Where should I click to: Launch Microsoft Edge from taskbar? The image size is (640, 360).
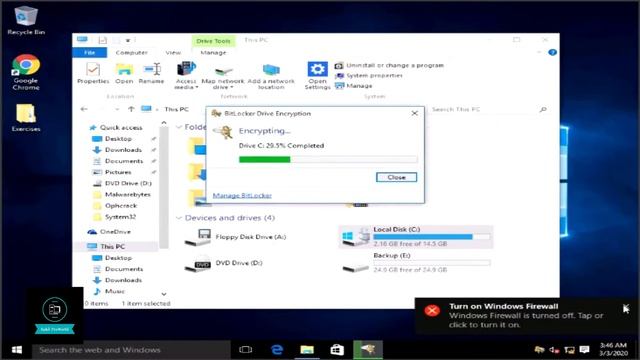277,350
